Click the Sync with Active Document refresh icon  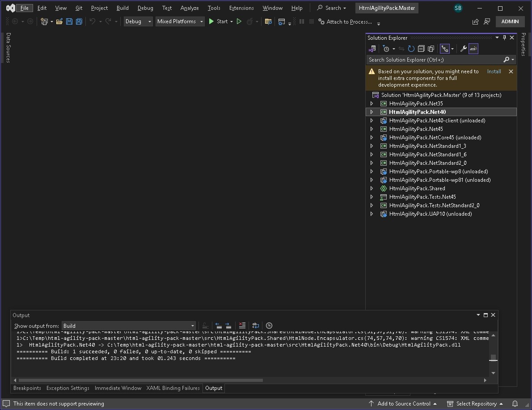click(411, 49)
